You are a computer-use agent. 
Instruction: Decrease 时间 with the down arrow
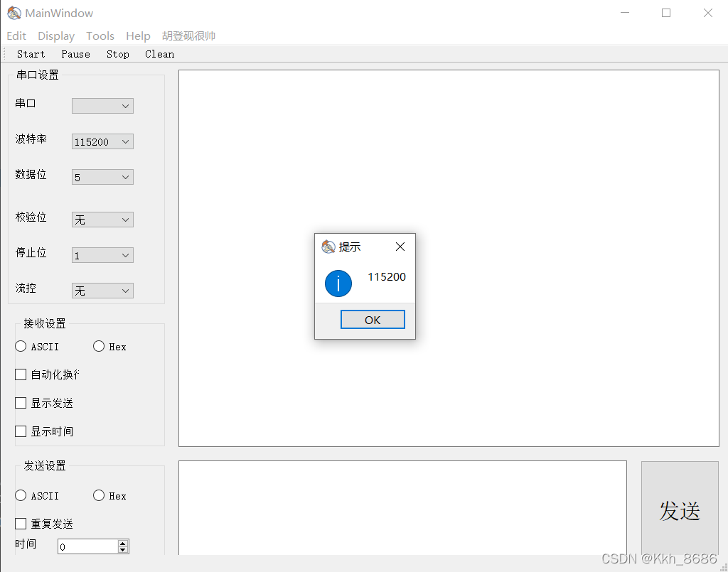tap(123, 550)
